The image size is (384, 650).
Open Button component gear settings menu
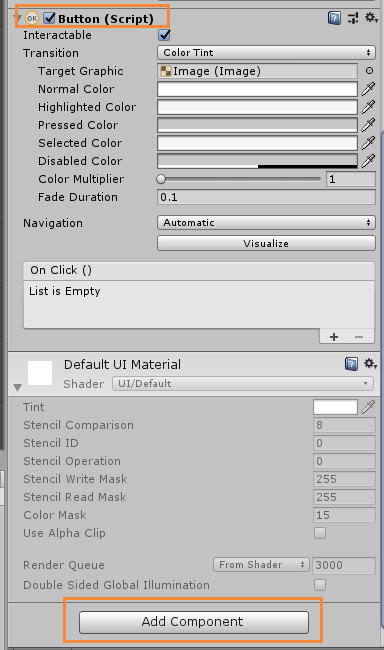(371, 17)
